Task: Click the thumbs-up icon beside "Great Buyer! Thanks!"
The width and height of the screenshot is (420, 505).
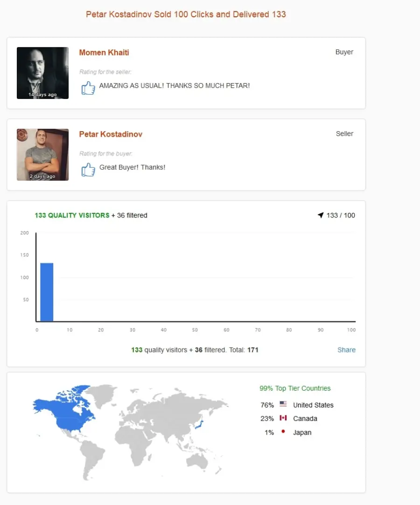Action: click(x=88, y=169)
